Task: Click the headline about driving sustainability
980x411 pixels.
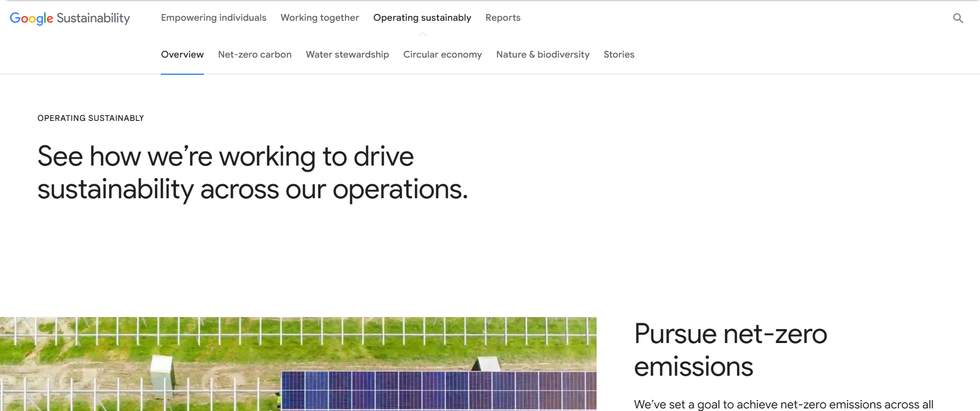Action: (252, 173)
